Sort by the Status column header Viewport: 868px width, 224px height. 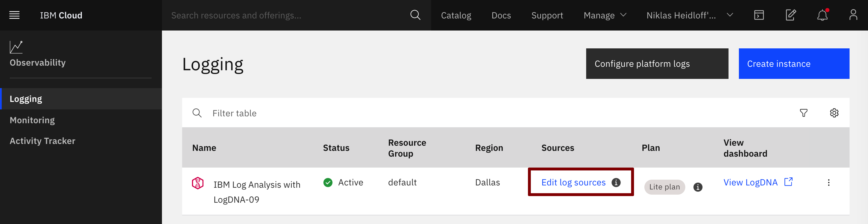[x=336, y=148]
